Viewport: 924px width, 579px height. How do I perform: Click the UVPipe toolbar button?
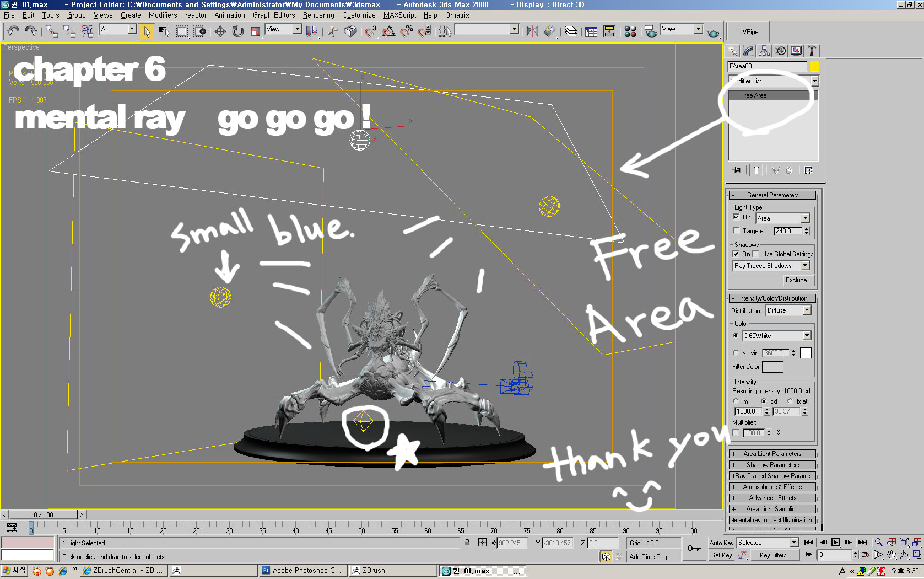748,32
